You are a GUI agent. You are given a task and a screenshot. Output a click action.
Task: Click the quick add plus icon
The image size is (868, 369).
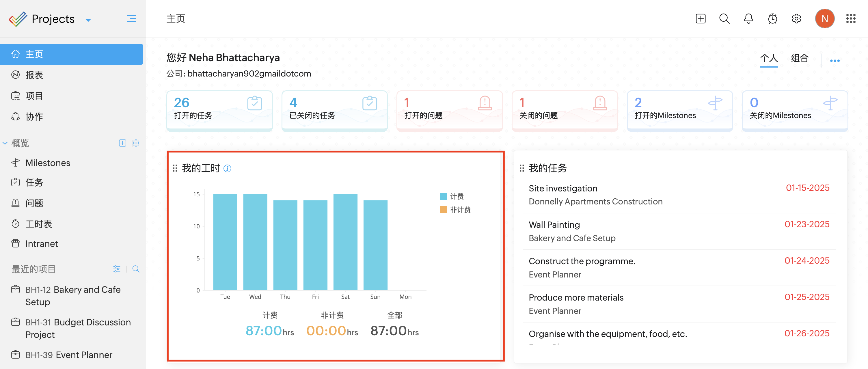(x=700, y=18)
